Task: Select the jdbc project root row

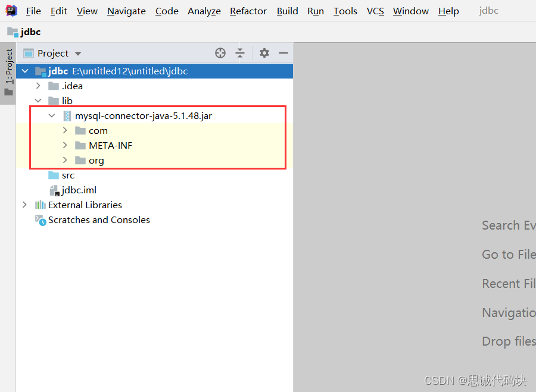Action: coord(154,71)
